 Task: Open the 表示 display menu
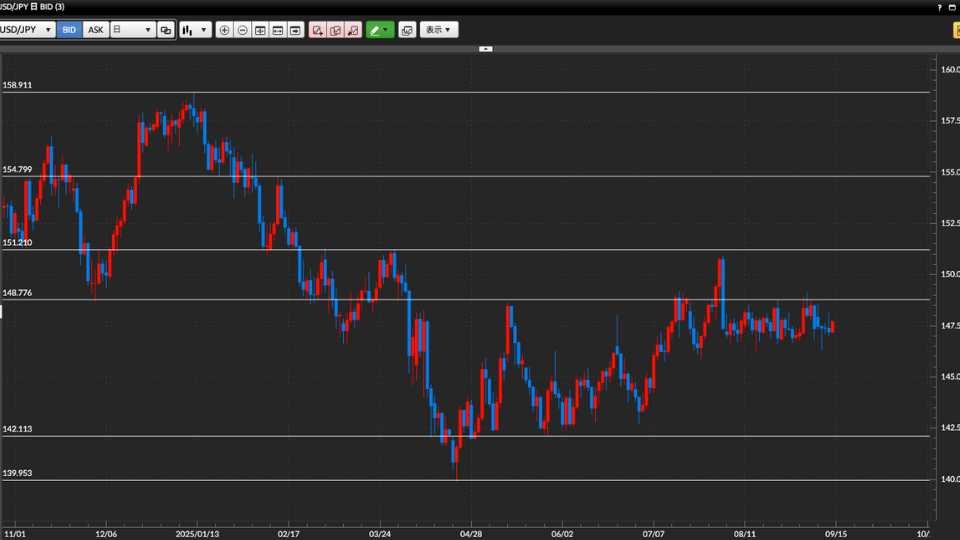[439, 30]
